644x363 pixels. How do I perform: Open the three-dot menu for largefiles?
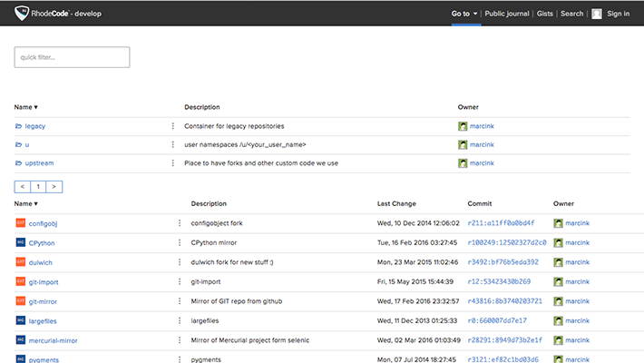point(180,320)
